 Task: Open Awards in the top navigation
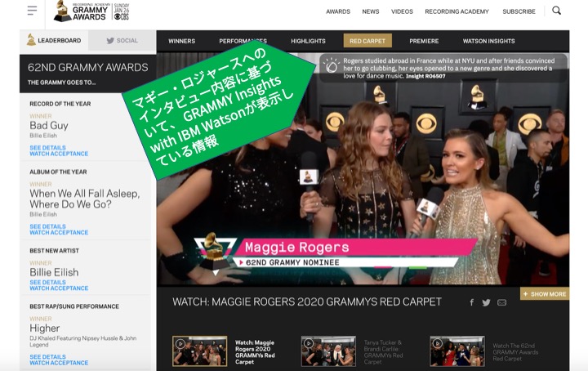click(x=338, y=11)
